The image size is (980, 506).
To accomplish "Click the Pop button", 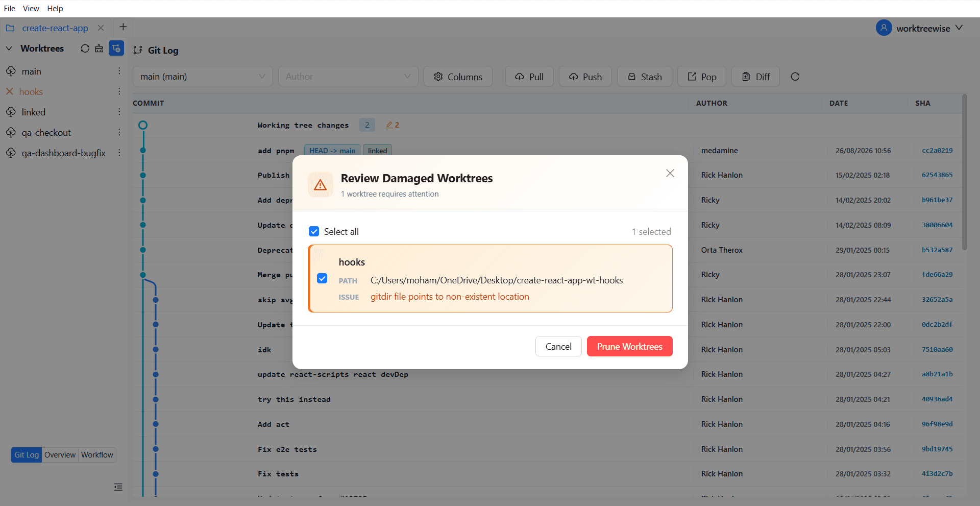I will (702, 77).
